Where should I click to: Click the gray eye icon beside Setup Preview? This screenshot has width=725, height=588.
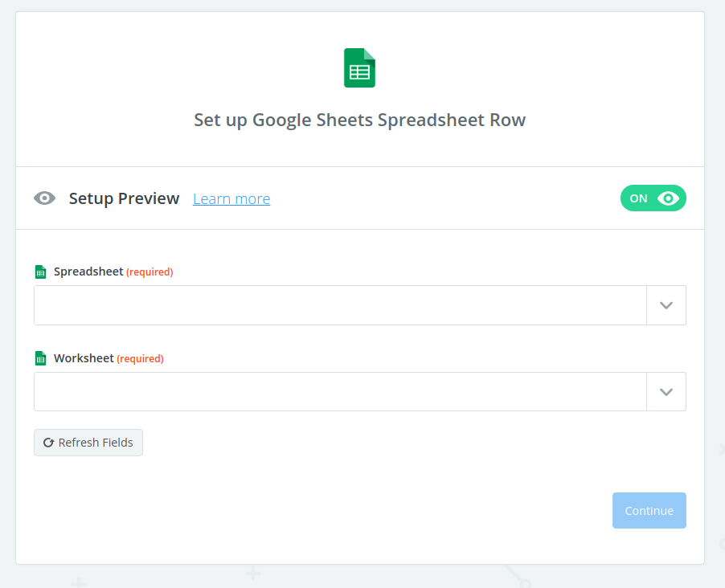pos(45,198)
